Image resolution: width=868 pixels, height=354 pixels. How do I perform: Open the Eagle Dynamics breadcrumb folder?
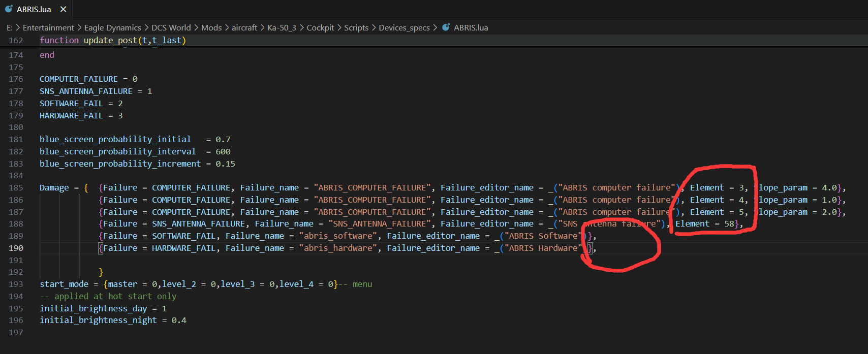pyautogui.click(x=113, y=27)
